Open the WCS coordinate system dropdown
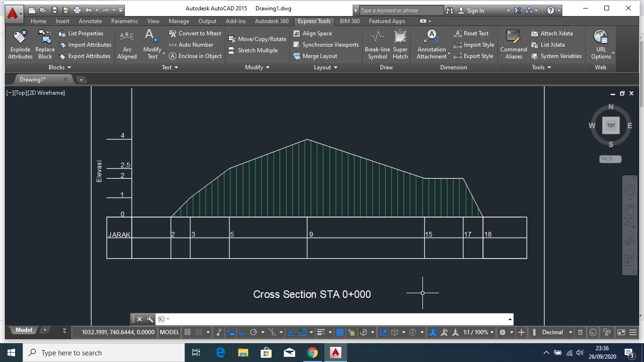The height and width of the screenshot is (362, 644). pyautogui.click(x=611, y=159)
